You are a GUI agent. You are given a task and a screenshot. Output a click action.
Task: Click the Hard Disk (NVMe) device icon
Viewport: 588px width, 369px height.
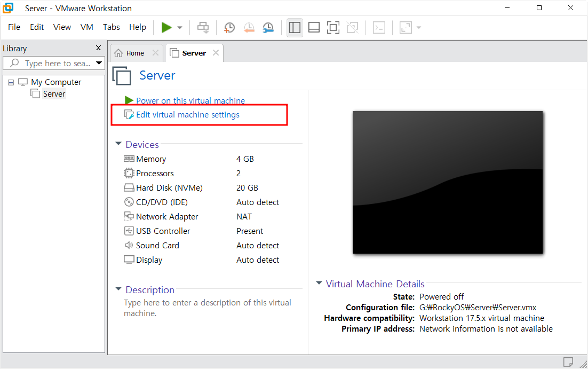129,187
